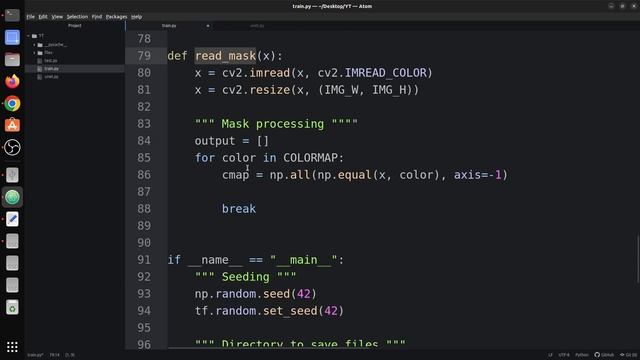
Task: Click train.py file name in status bar
Action: point(35,355)
